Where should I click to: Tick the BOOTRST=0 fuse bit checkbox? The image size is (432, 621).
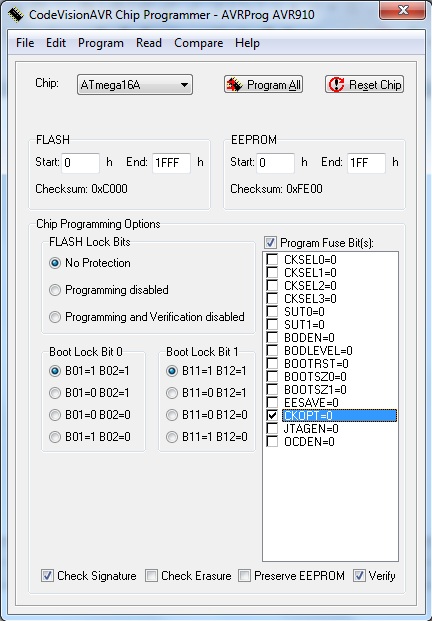pyautogui.click(x=272, y=364)
